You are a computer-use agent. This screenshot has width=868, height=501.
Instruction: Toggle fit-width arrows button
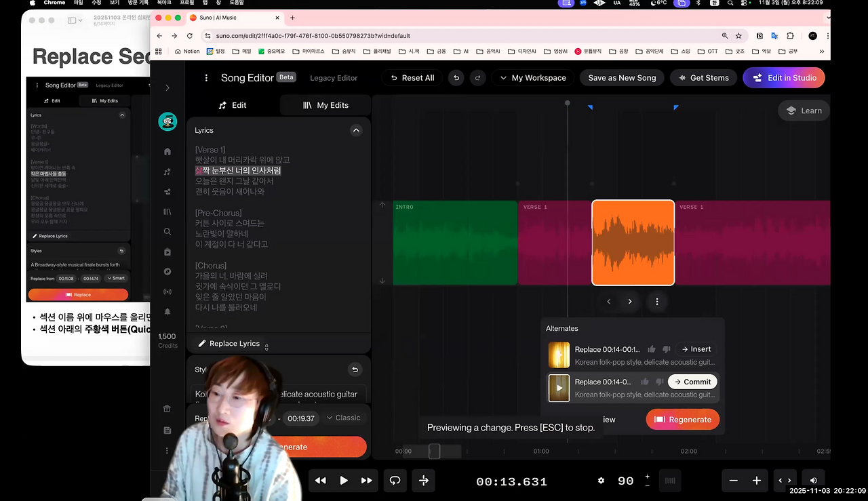pyautogui.click(x=785, y=481)
